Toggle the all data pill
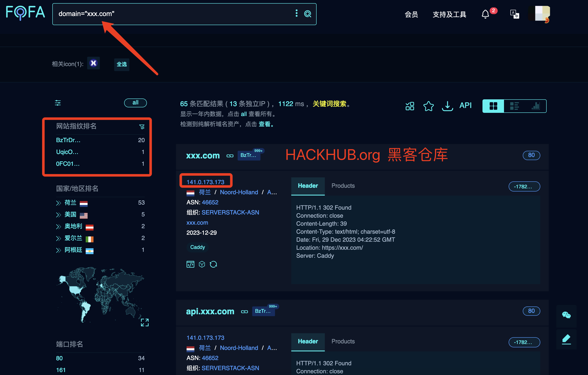This screenshot has height=375, width=588. point(135,103)
